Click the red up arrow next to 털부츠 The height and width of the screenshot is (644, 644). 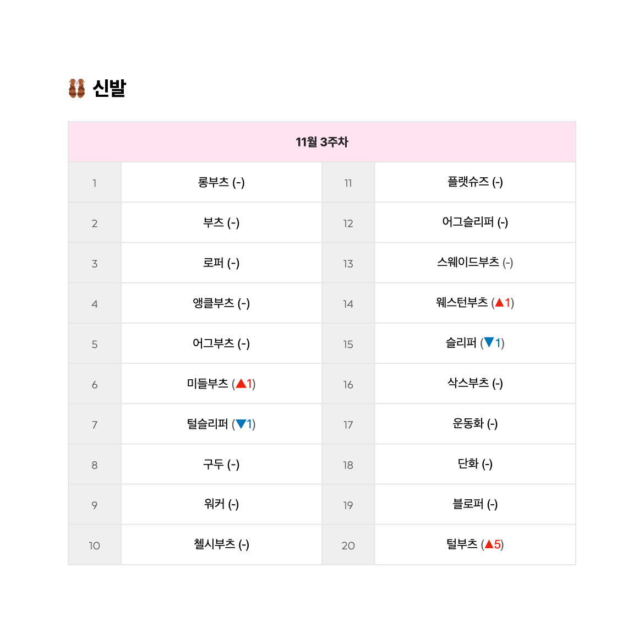489,544
